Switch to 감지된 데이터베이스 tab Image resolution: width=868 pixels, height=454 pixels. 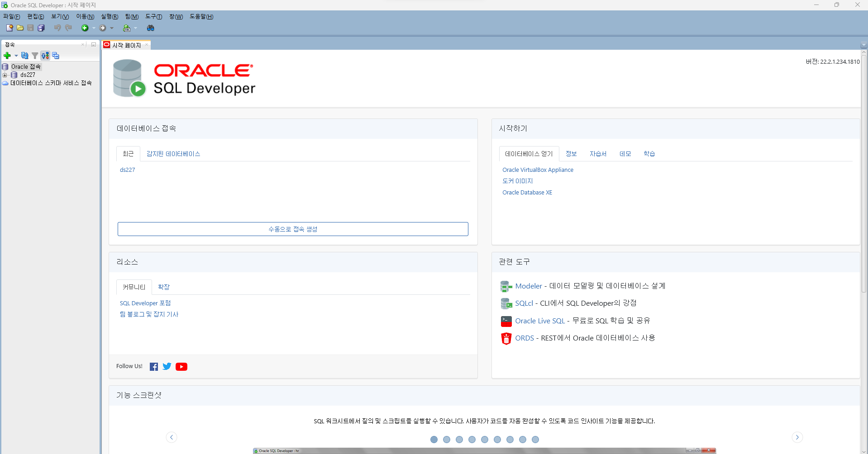(x=173, y=154)
